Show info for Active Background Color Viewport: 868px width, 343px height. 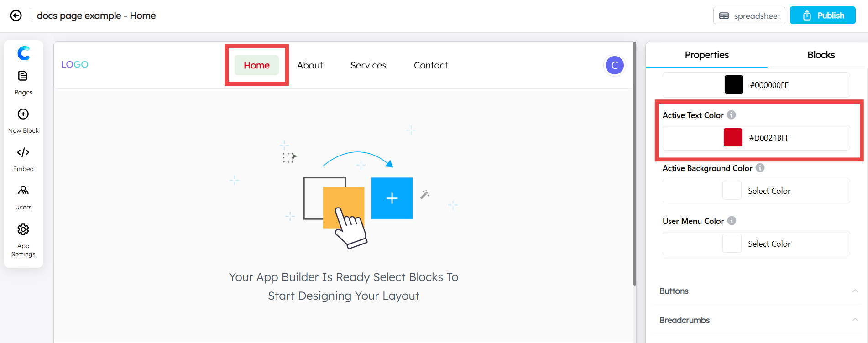point(760,168)
